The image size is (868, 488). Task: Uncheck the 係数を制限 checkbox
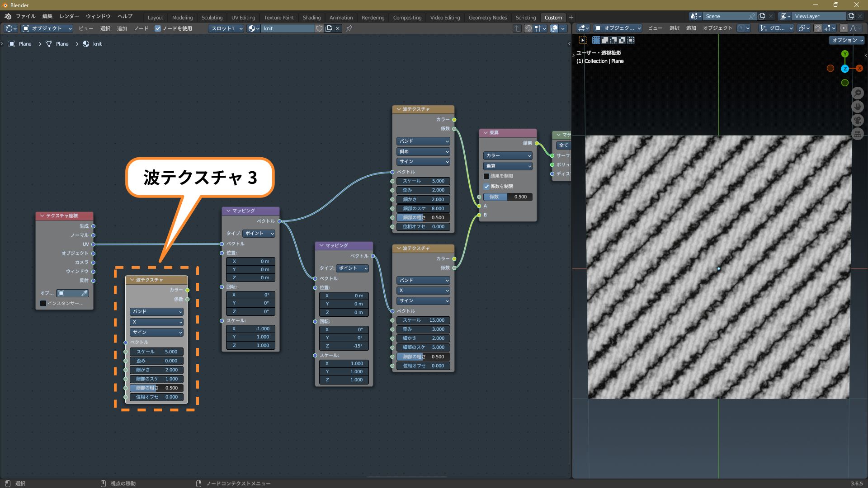coord(486,186)
